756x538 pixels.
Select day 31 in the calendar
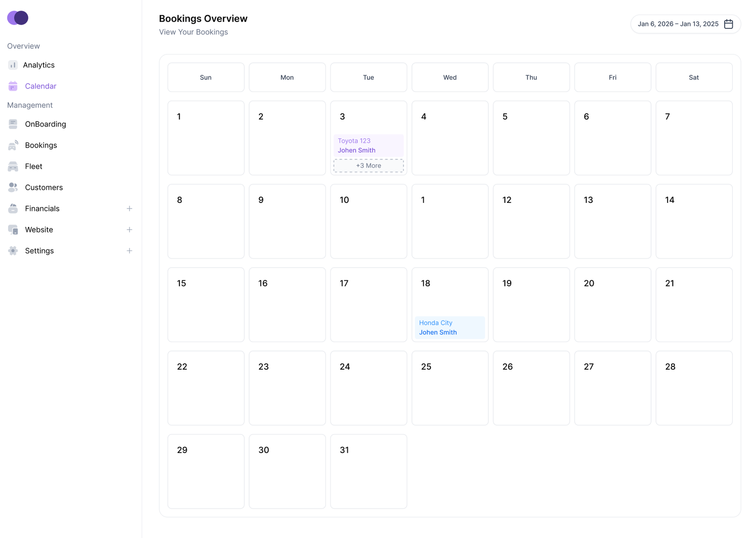[369, 471]
